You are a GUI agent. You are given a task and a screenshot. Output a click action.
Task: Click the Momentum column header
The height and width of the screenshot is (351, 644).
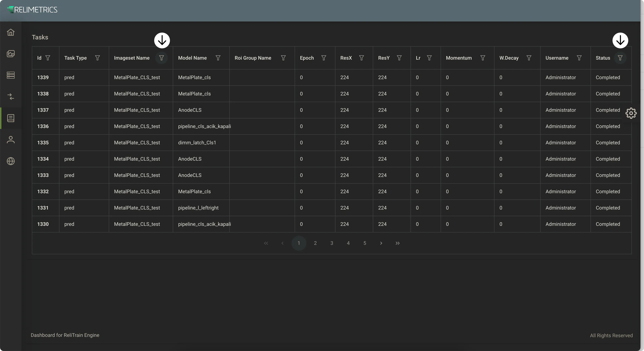(459, 58)
